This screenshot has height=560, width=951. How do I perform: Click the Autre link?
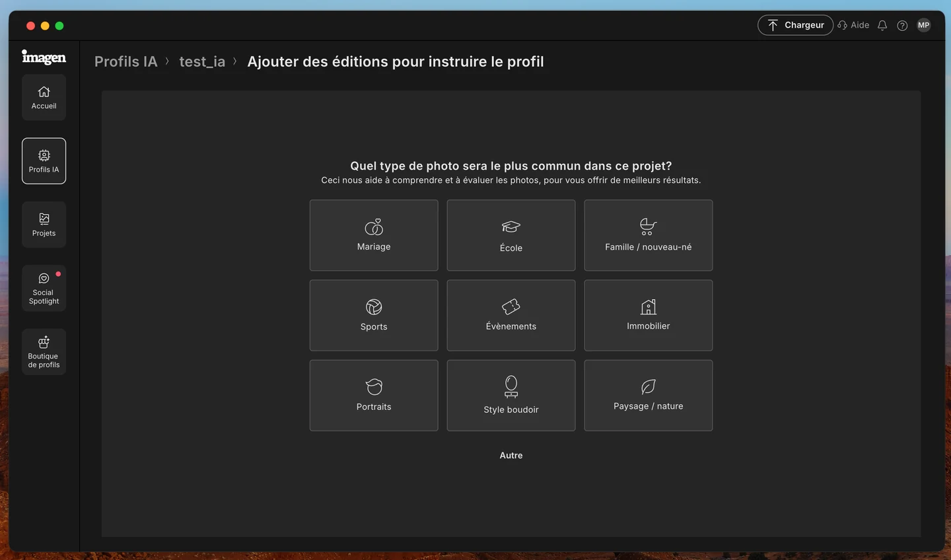[511, 456]
